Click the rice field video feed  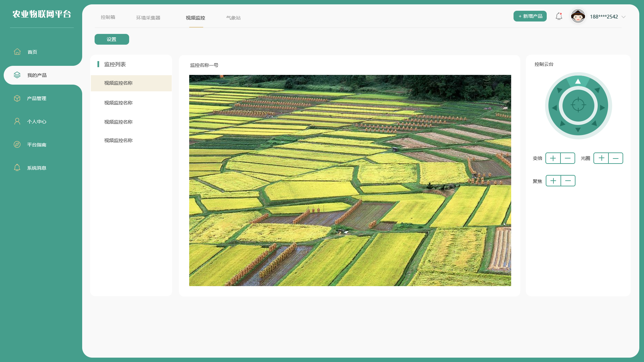pos(350,180)
